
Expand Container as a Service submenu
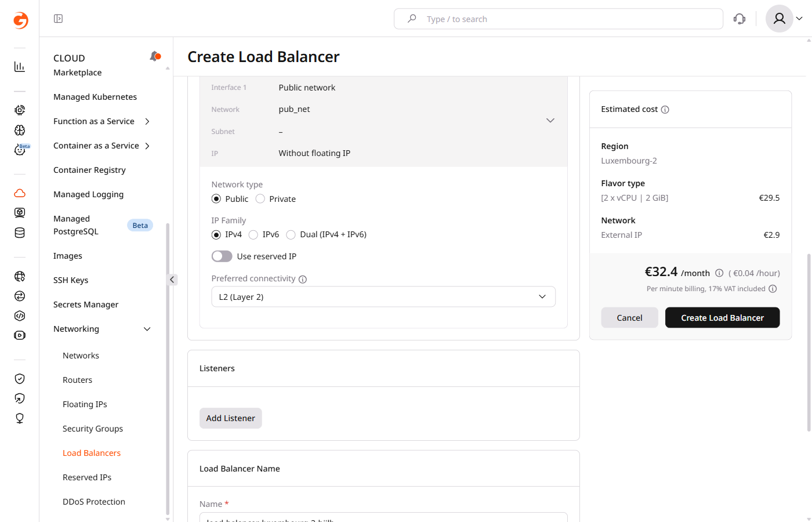tap(147, 146)
